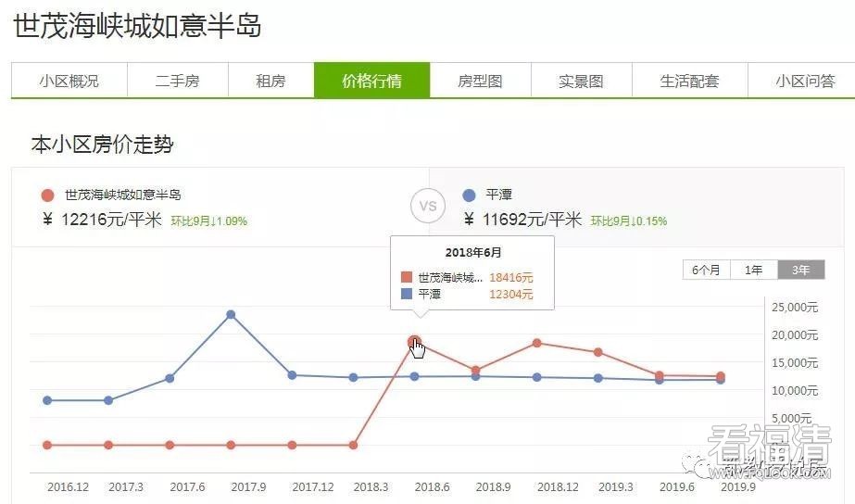Click the 25,000元 axis label
The image size is (855, 504).
pyautogui.click(x=795, y=307)
